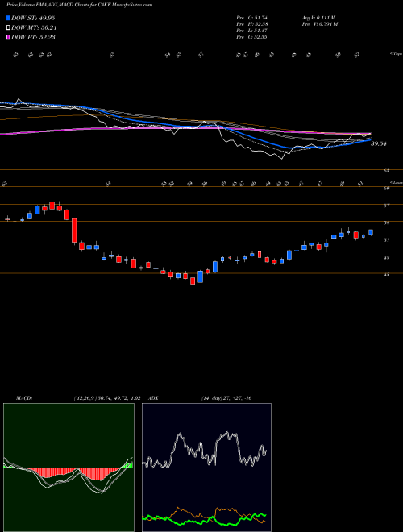Click the 'Pre V: 0.791 M' volume text
This screenshot has height=532, width=403.
[x=319, y=24]
